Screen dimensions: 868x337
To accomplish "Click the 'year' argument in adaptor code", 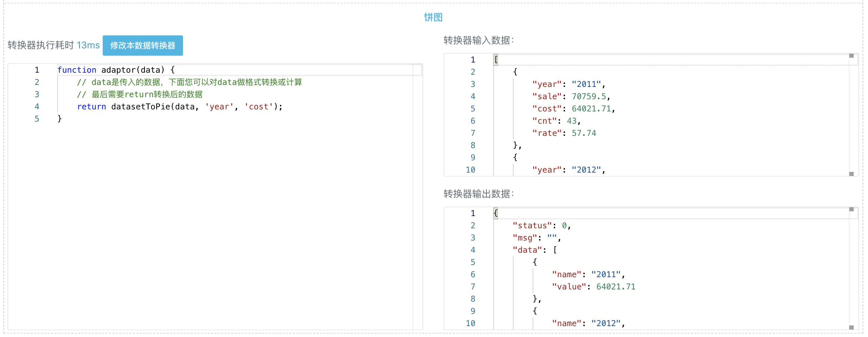I will pos(219,107).
